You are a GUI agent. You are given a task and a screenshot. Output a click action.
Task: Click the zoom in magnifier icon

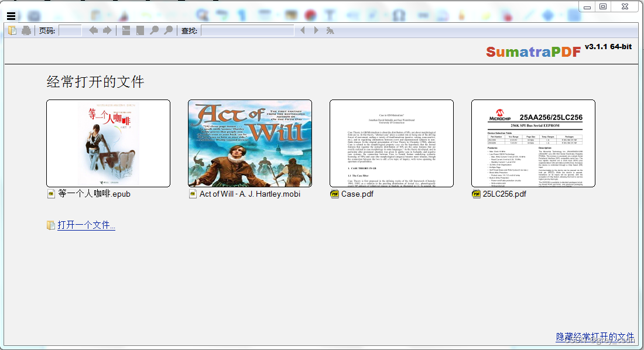[x=168, y=30]
